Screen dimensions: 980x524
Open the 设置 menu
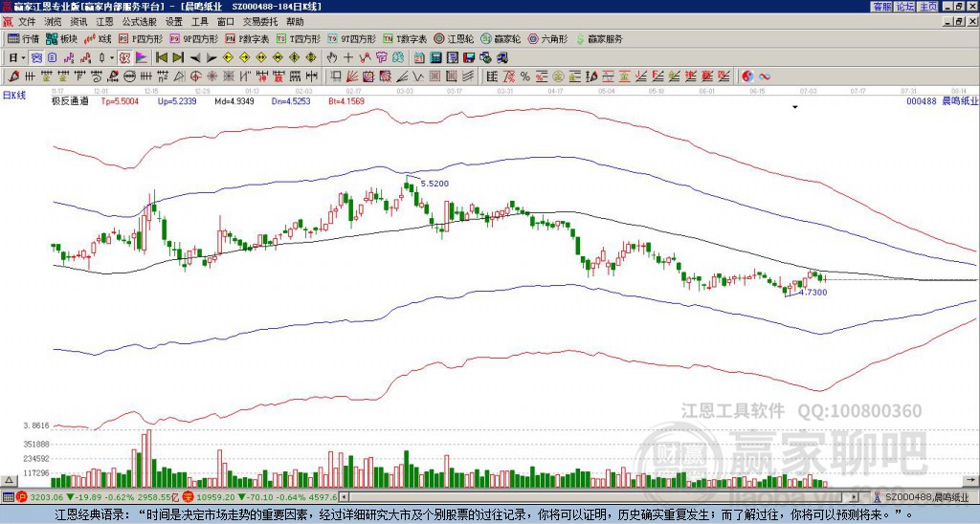pos(174,22)
